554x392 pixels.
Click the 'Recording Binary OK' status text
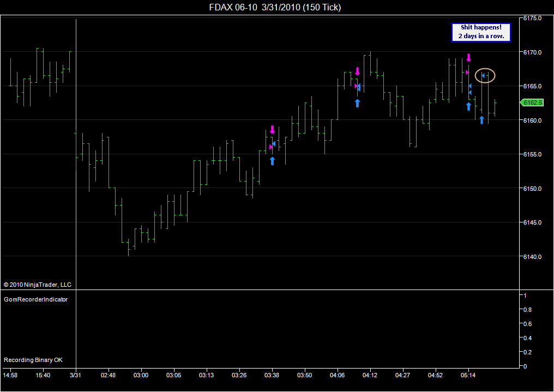coord(33,360)
